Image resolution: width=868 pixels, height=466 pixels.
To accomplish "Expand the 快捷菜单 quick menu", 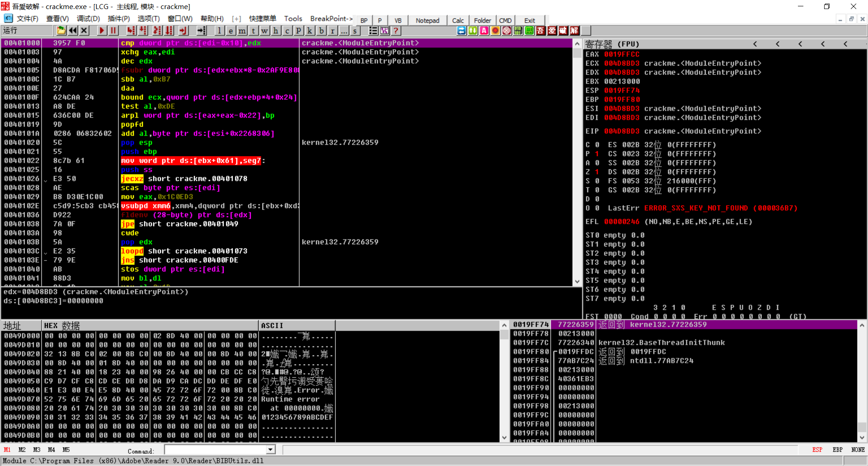I will point(262,19).
